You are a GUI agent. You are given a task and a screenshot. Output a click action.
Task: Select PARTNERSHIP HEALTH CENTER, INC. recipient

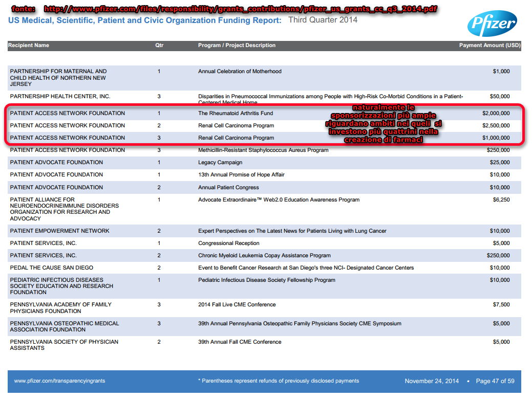(x=60, y=96)
